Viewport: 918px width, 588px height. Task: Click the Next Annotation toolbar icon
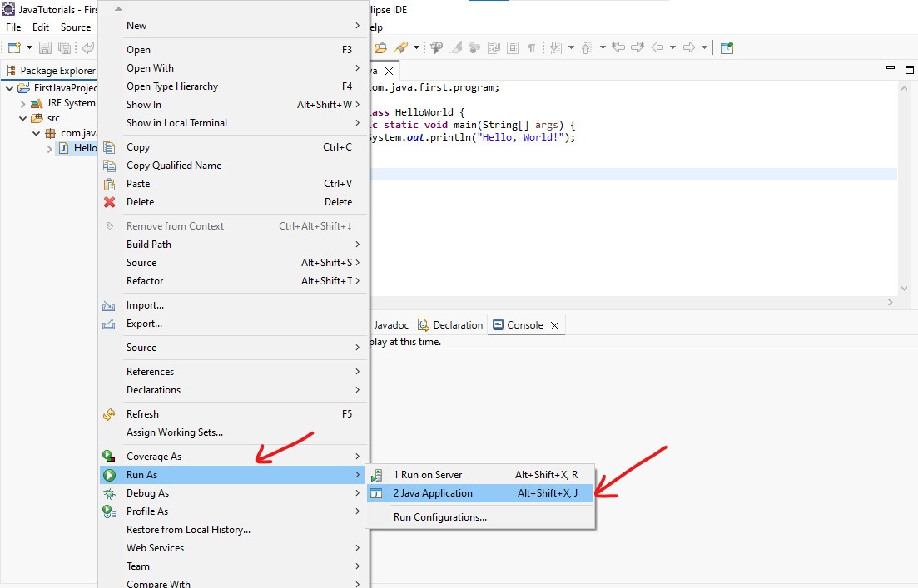pos(556,47)
